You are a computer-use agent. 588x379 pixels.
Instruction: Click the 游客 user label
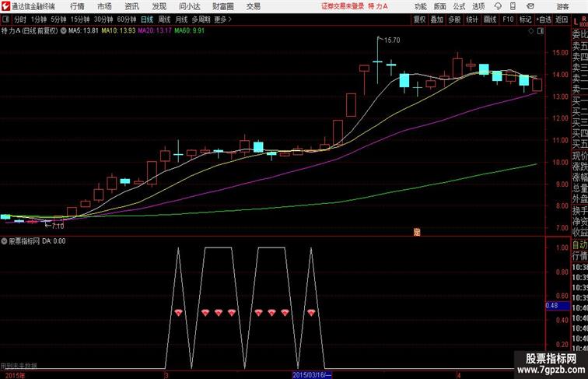(562, 6)
